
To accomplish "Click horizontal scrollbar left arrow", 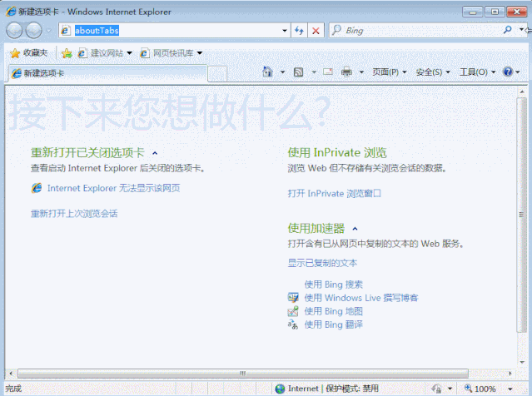I will tap(11, 374).
